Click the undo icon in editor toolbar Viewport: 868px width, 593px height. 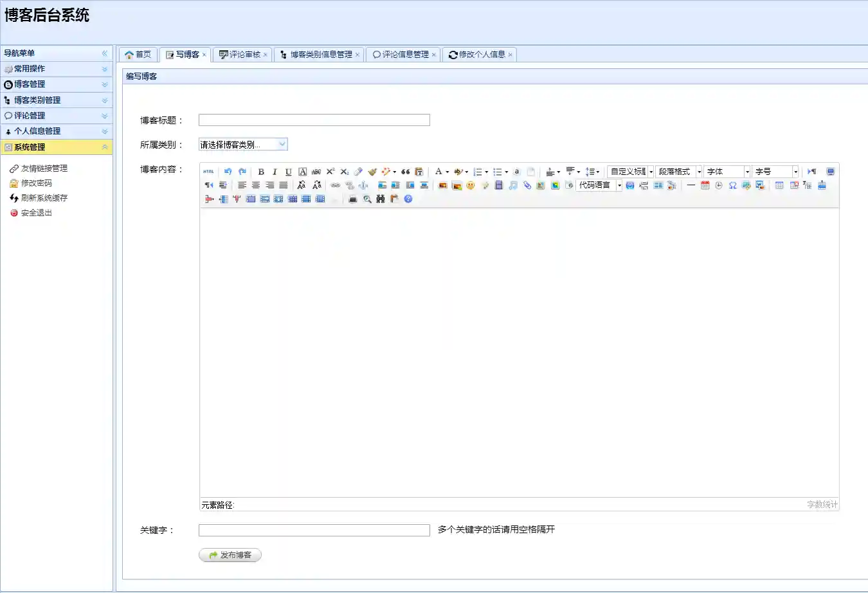pos(227,171)
